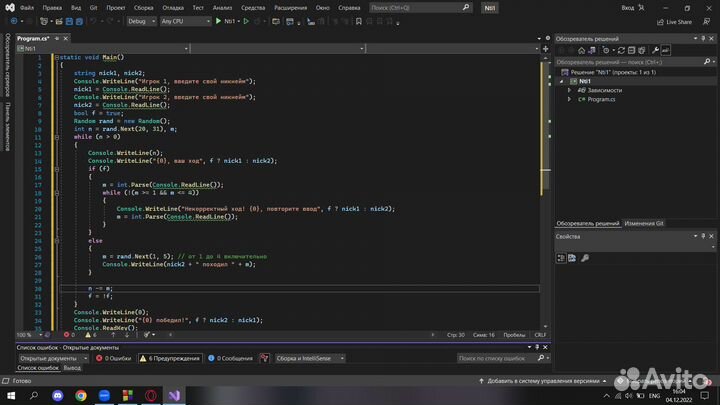Toggle the 0 Сообщения messages filter
Screen dimensions: 720x405
(232, 358)
